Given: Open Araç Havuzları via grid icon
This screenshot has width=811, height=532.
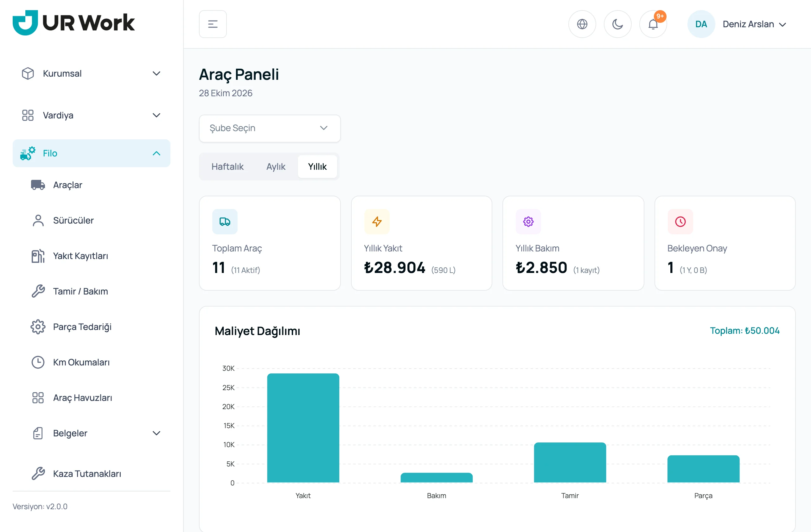Looking at the screenshot, I should click(38, 398).
